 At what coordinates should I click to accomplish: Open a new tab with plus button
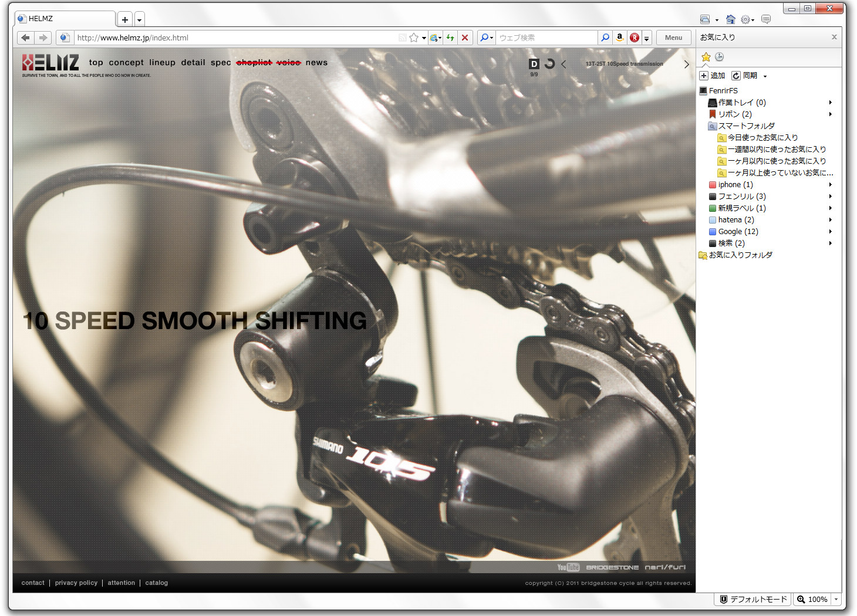125,19
